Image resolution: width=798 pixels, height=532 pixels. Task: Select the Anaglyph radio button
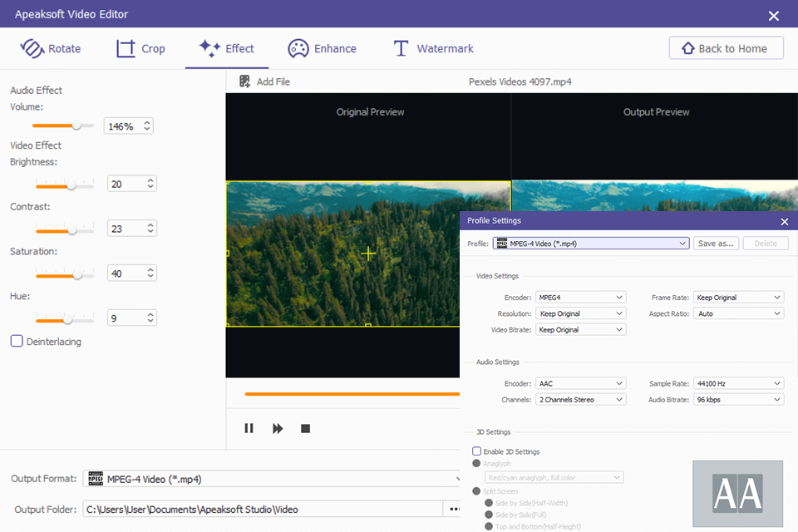476,463
